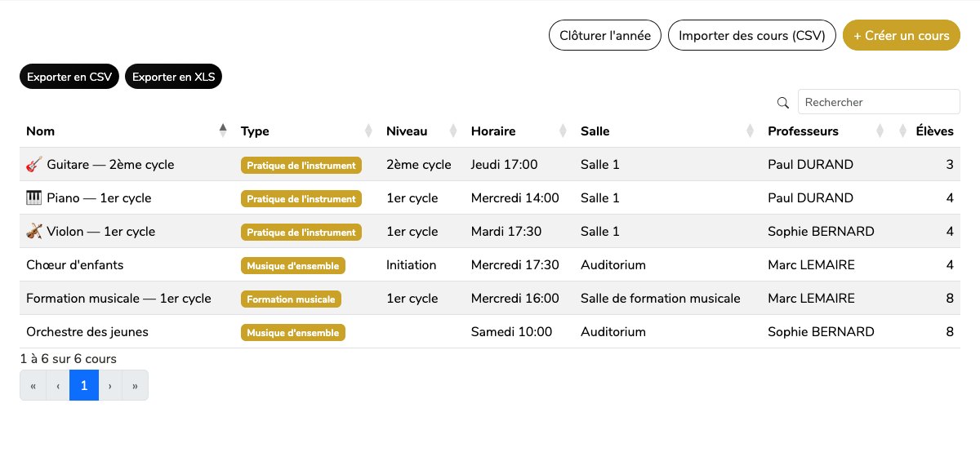Sort by the Niveau column arrows

(x=453, y=131)
